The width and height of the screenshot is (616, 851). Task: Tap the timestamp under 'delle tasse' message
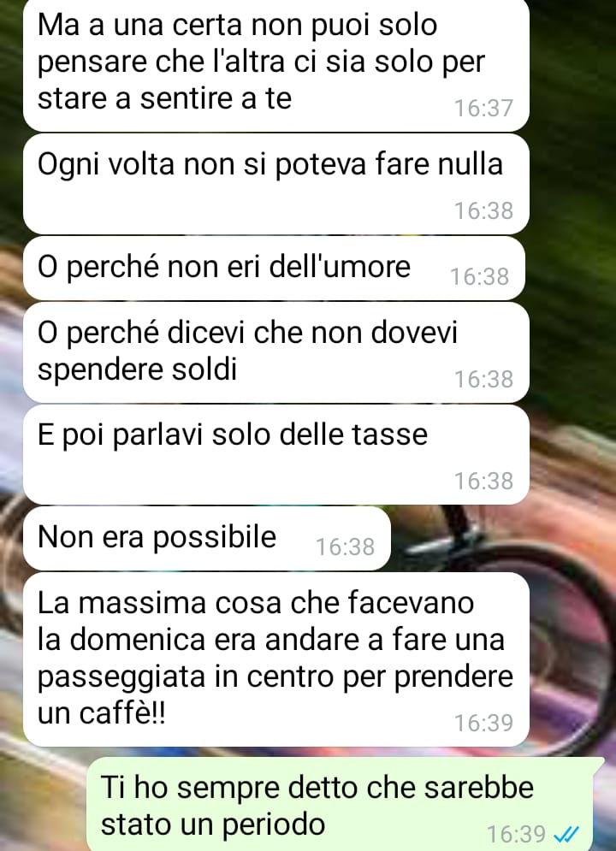pos(483,481)
